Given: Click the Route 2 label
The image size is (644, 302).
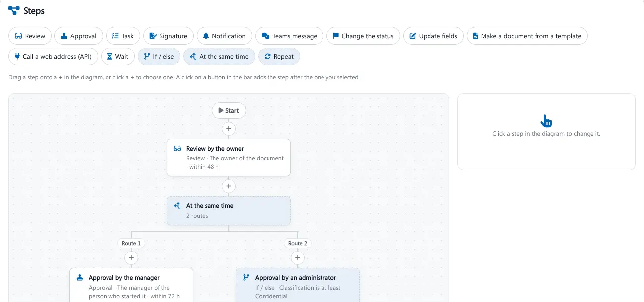Looking at the screenshot, I should 298,243.
